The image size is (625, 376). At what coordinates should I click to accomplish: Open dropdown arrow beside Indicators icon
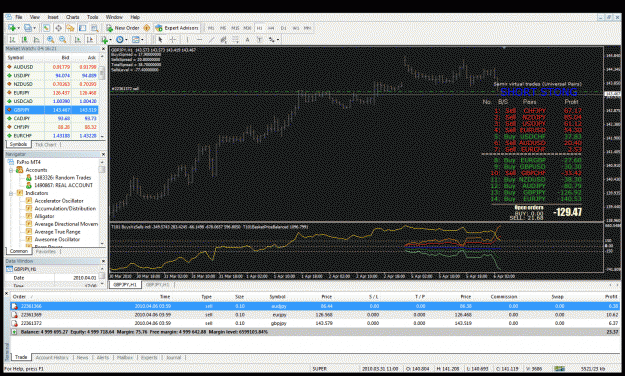click(110, 39)
